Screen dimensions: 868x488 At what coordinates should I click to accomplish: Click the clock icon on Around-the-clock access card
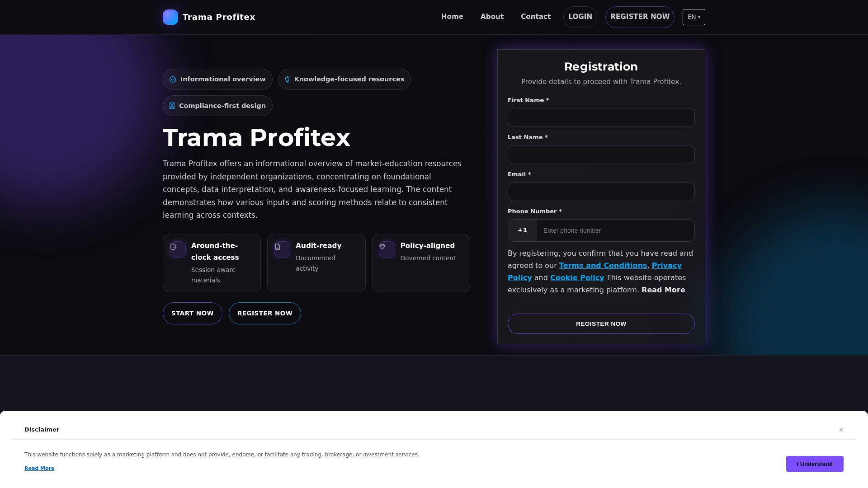point(173,247)
